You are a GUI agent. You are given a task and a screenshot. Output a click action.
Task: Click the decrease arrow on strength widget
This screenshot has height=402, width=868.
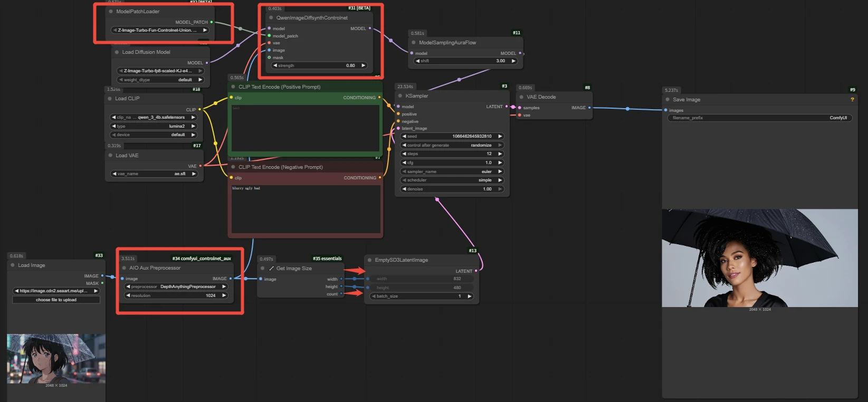(x=275, y=65)
